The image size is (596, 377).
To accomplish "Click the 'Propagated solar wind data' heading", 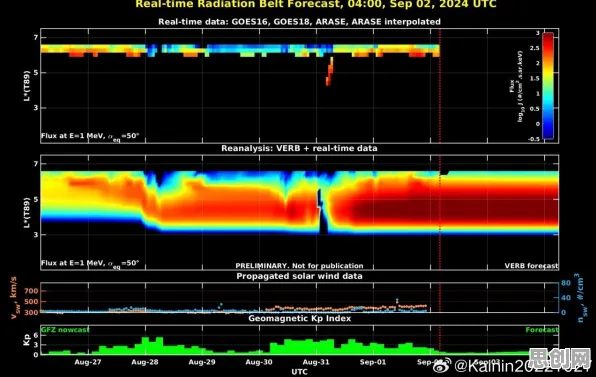I will [x=299, y=276].
